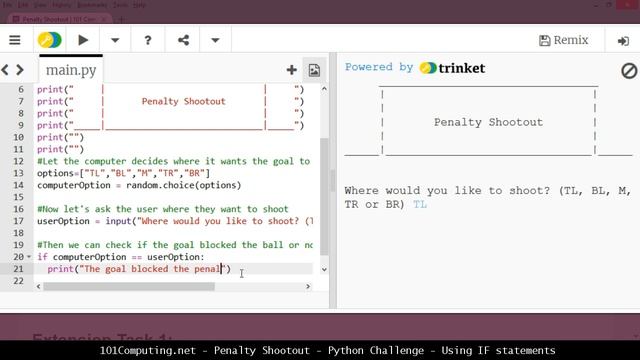Run the code with the play button
This screenshot has width=640, height=360.
(83, 40)
